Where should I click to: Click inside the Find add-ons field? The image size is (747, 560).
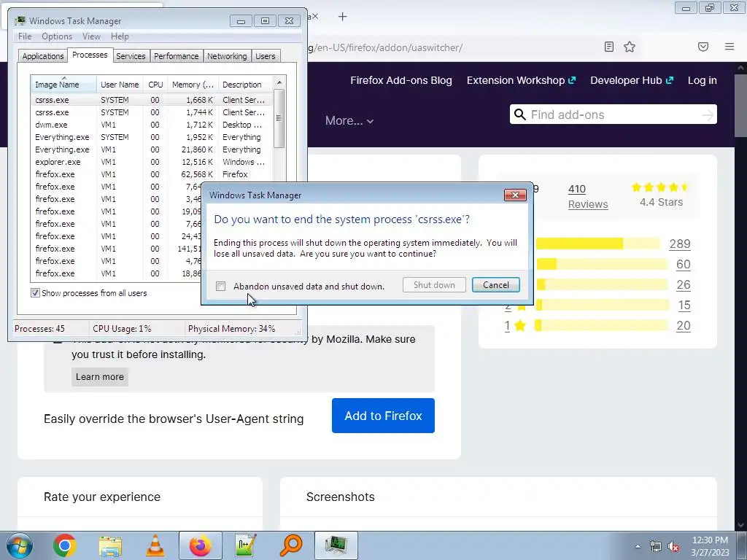click(613, 114)
